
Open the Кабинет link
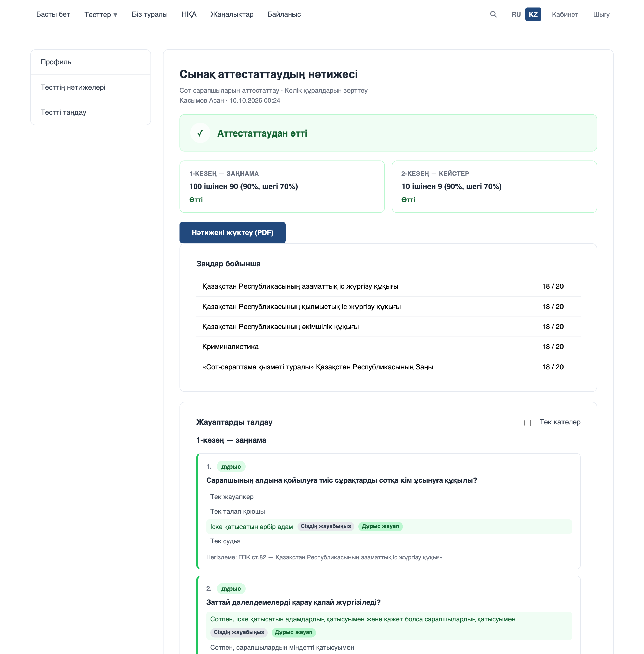565,14
